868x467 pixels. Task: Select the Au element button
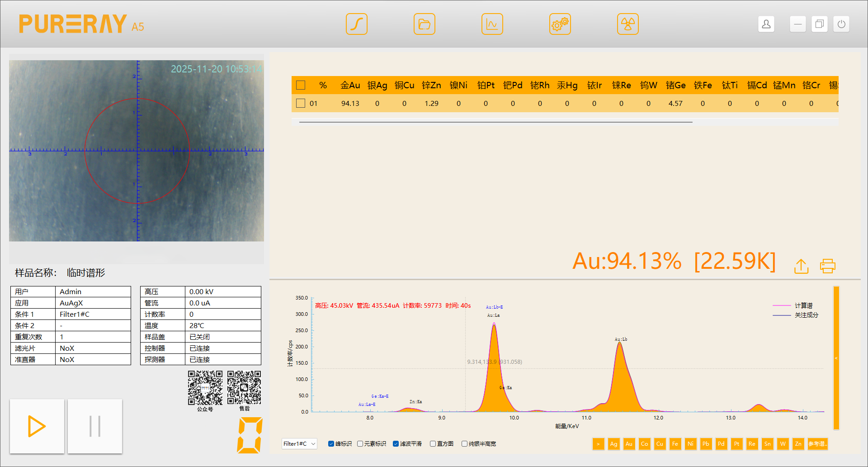click(x=629, y=444)
